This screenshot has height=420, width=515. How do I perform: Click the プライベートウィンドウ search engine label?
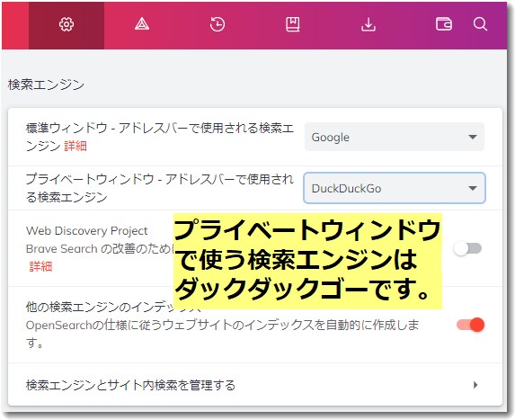coord(160,188)
